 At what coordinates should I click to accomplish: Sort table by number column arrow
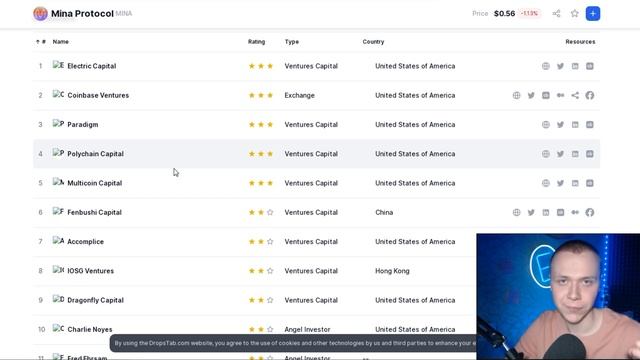40,42
